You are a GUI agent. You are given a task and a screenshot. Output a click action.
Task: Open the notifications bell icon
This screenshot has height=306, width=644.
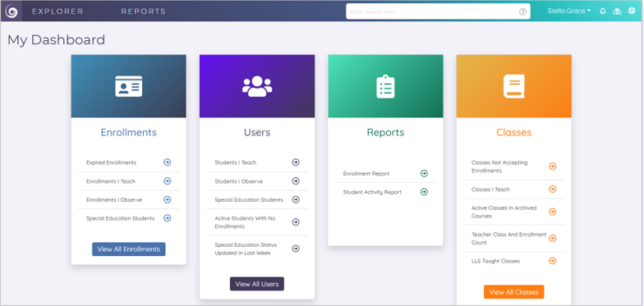point(603,11)
